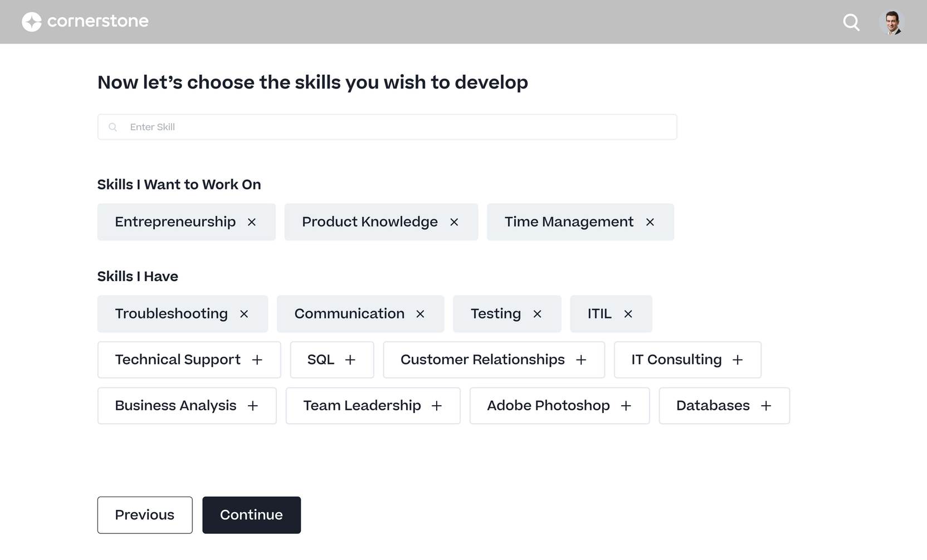The width and height of the screenshot is (927, 560).
Task: Remove Product Knowledge skill
Action: (x=455, y=222)
